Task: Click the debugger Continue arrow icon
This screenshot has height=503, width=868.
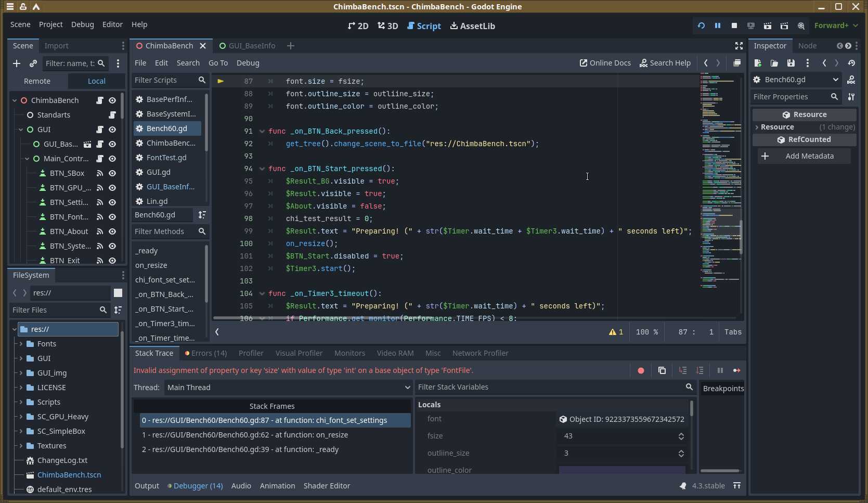Action: click(736, 370)
